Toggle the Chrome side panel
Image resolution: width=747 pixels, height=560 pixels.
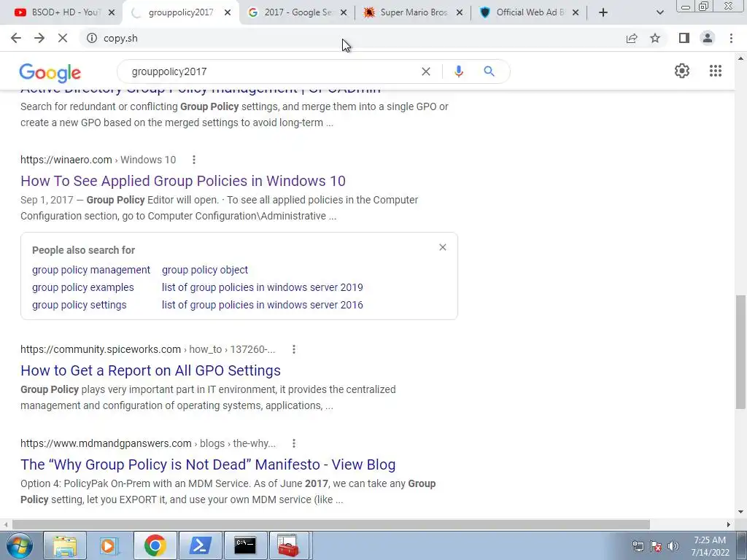coord(684,38)
